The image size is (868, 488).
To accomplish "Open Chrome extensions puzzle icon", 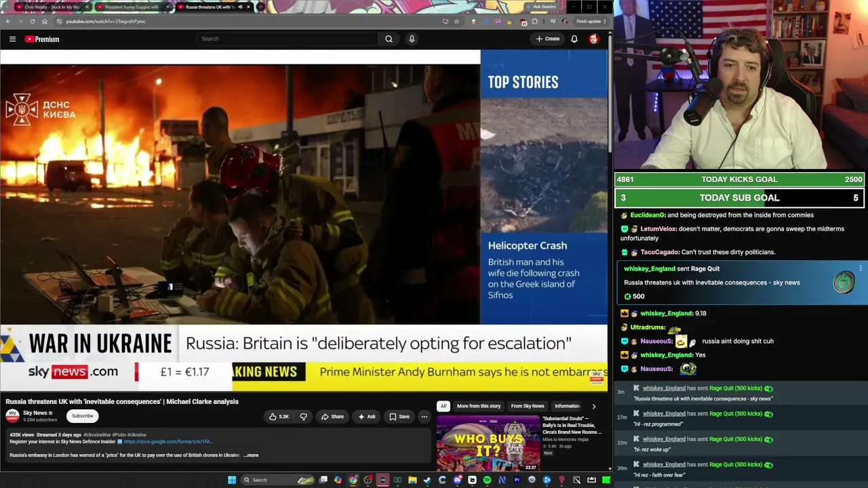I will coord(535,22).
